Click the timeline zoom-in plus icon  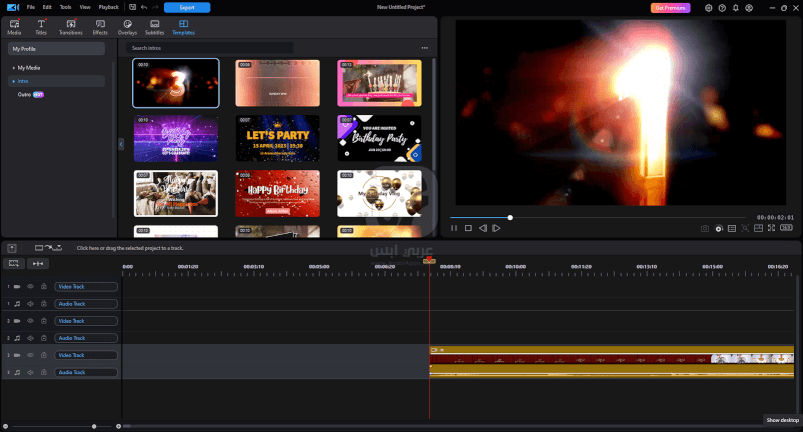pyautogui.click(x=119, y=426)
